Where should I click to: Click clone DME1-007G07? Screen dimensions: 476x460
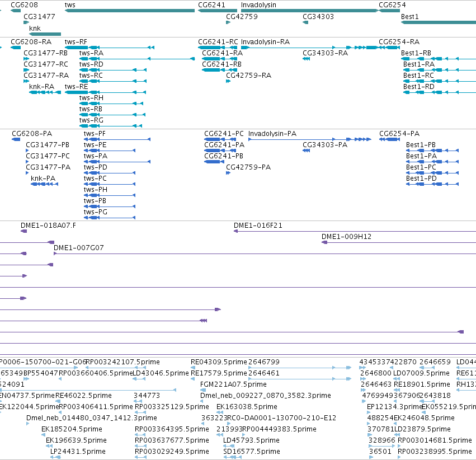tap(265, 254)
